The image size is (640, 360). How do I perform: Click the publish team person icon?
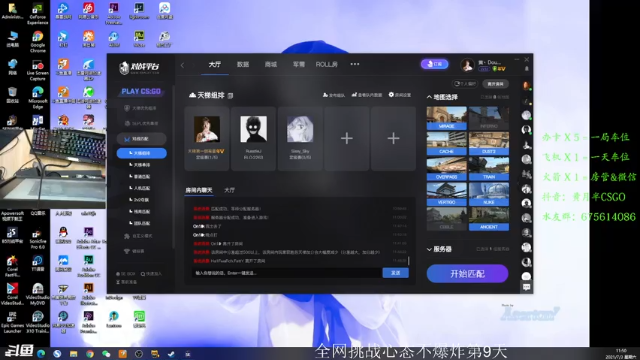[325, 95]
